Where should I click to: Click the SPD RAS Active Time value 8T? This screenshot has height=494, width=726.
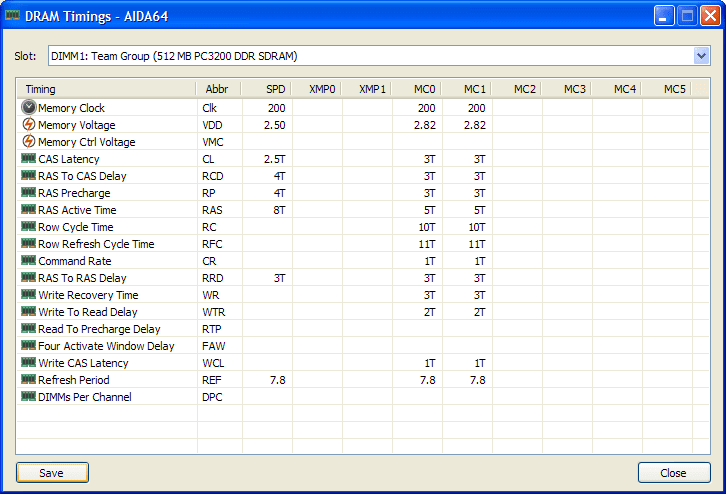279,210
